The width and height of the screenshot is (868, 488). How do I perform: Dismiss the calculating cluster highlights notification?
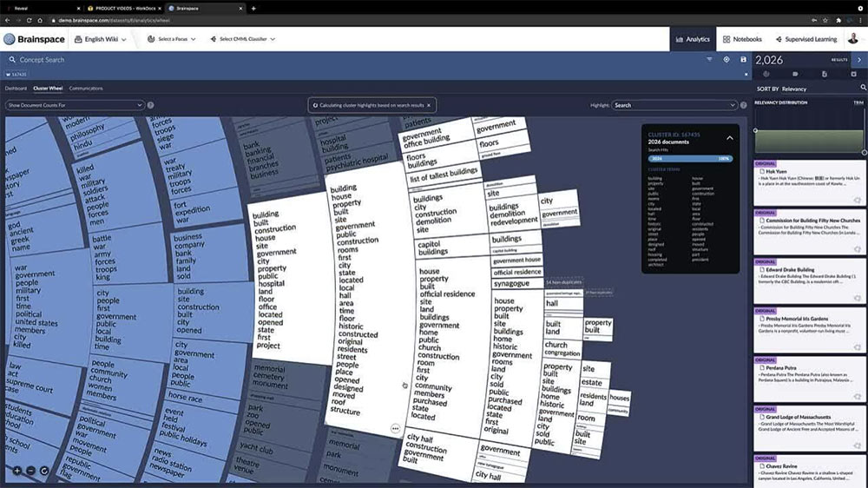coord(428,105)
